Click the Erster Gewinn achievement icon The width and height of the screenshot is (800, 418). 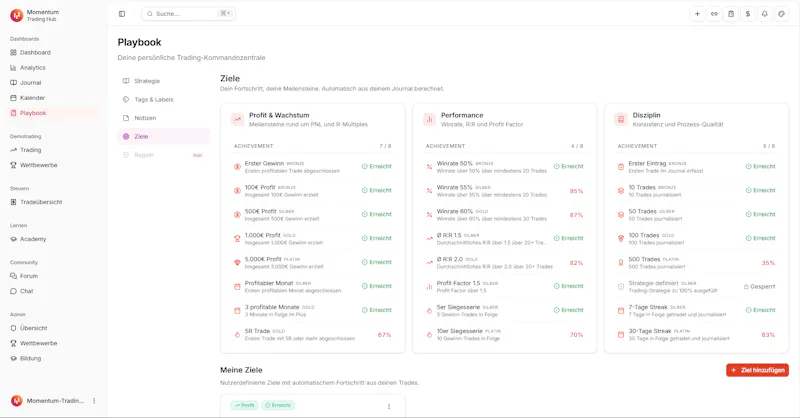click(237, 167)
